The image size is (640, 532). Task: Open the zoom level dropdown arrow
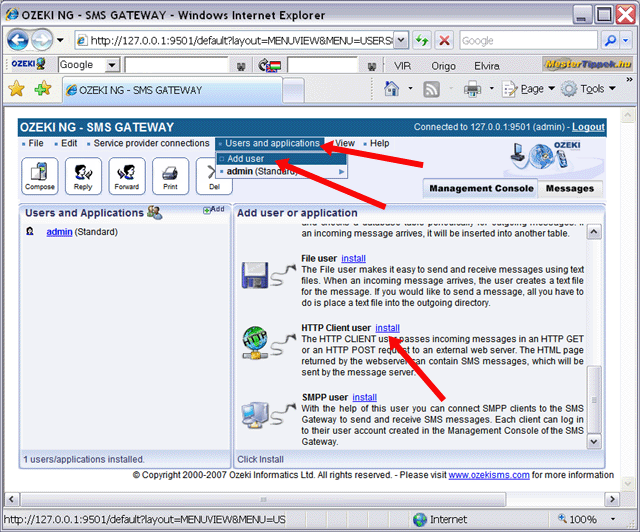(613, 519)
